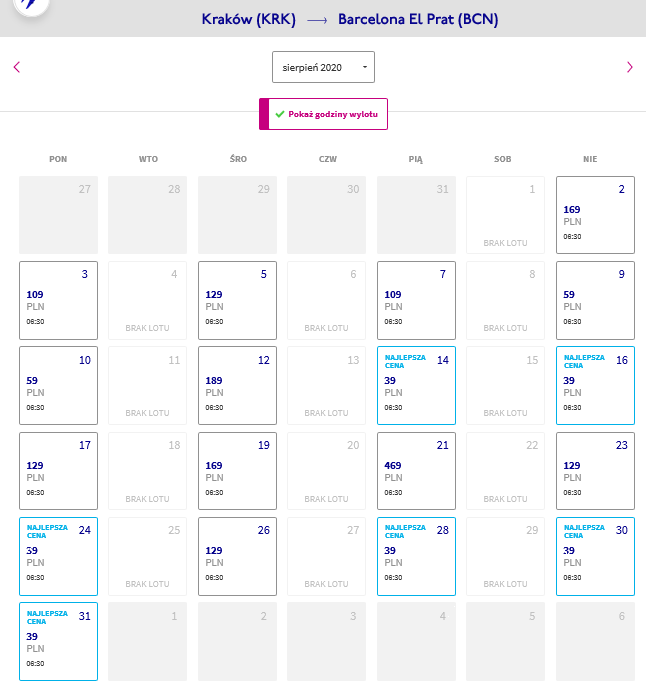The height and width of the screenshot is (685, 646).
Task: Choose August 14 best price flight
Action: 416,385
